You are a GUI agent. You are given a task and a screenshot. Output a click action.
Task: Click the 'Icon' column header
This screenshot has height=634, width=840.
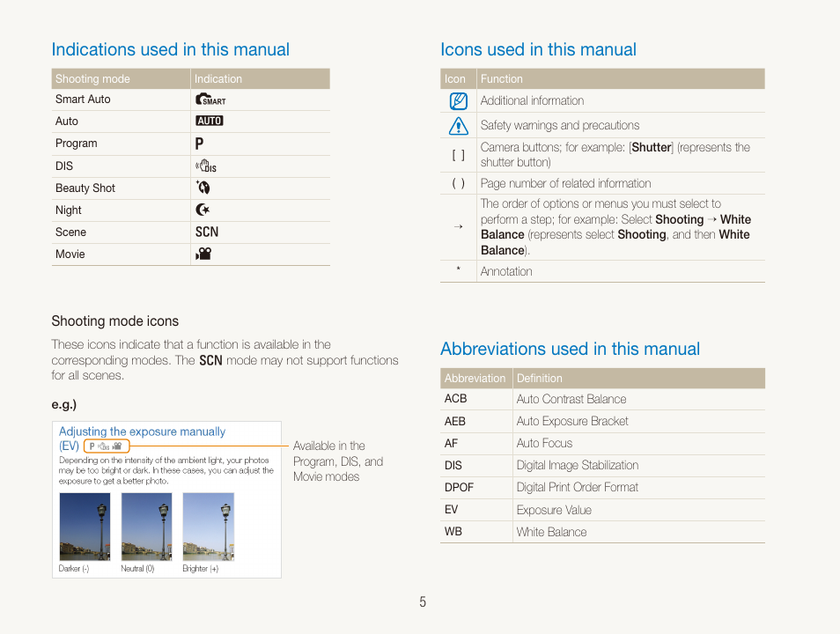[455, 78]
